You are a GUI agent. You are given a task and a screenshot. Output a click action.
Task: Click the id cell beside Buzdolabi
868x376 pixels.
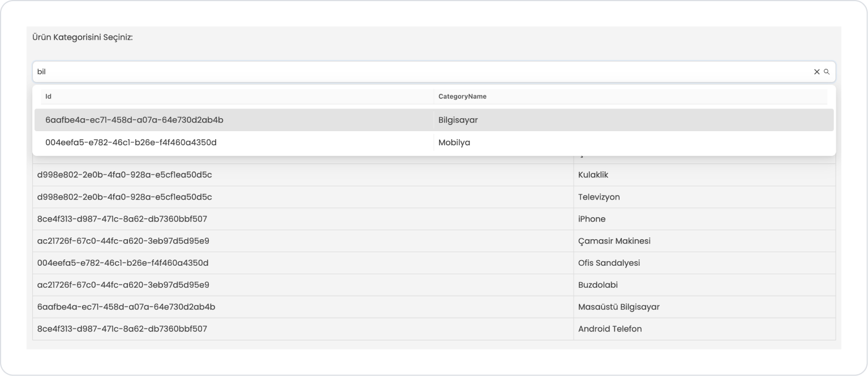123,285
